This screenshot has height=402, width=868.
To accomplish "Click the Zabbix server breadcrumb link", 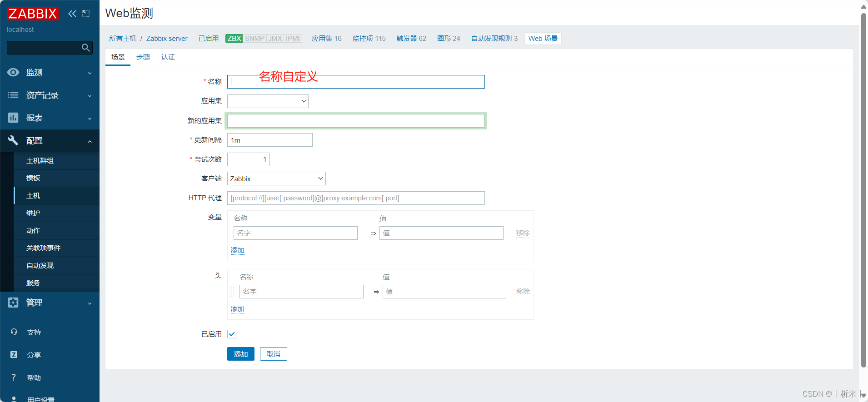I will [167, 39].
